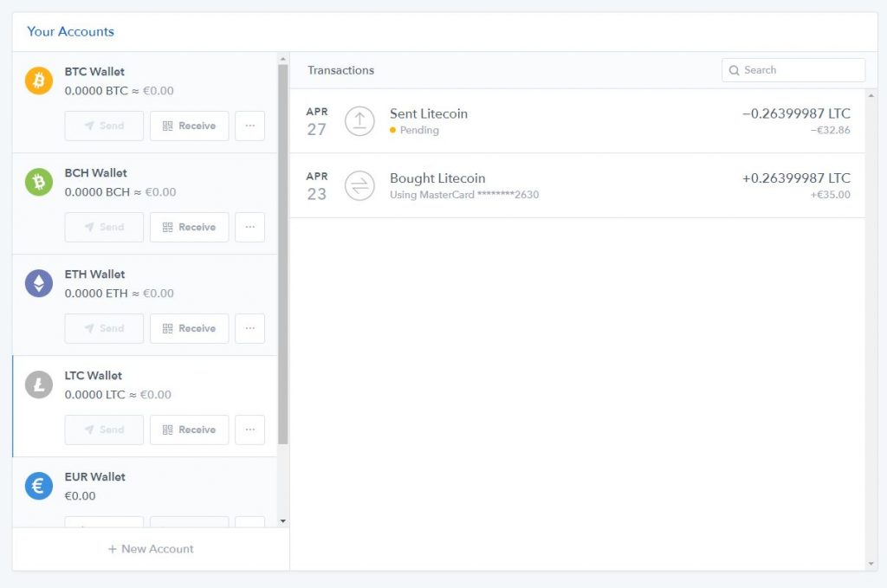Click the Bought Litecoin exchange arrows icon

[x=359, y=185]
